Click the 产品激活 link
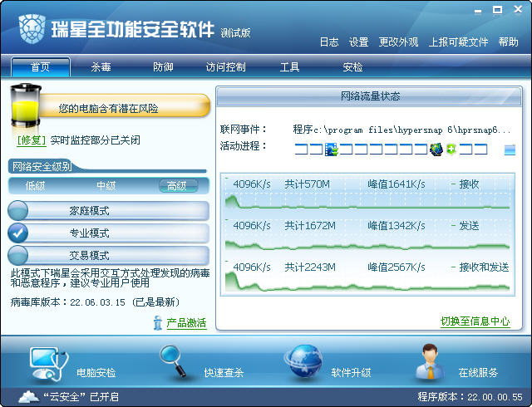Screen dimensions: 532x407 [x=186, y=323]
